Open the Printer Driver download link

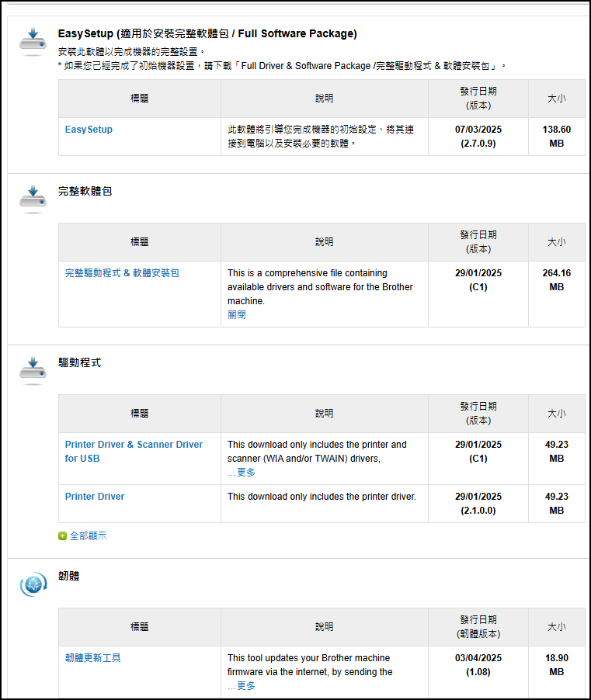coord(95,497)
